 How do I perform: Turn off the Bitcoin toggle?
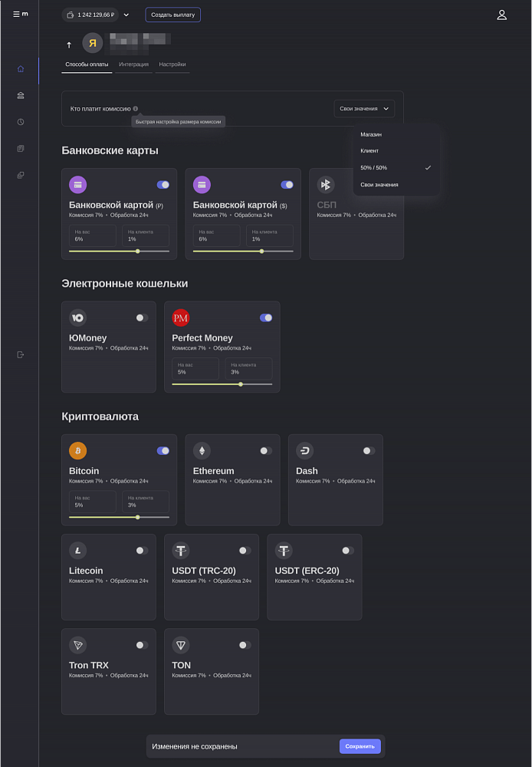click(163, 451)
